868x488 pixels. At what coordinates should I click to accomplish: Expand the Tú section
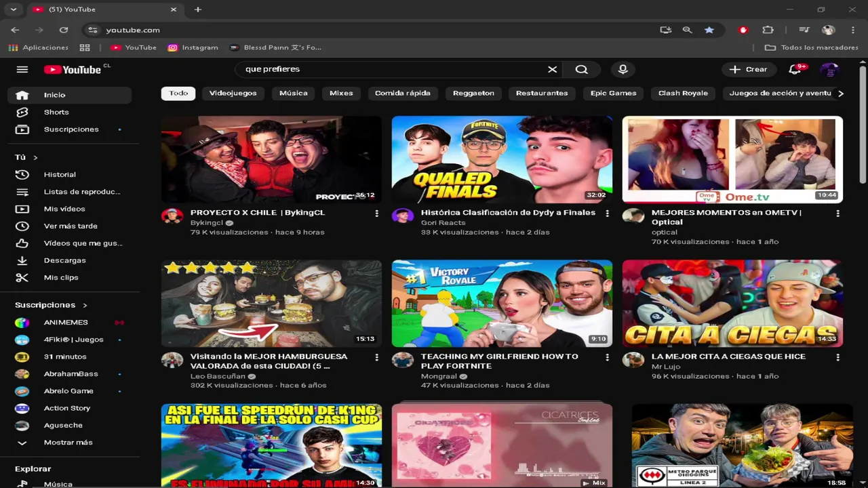click(x=26, y=157)
